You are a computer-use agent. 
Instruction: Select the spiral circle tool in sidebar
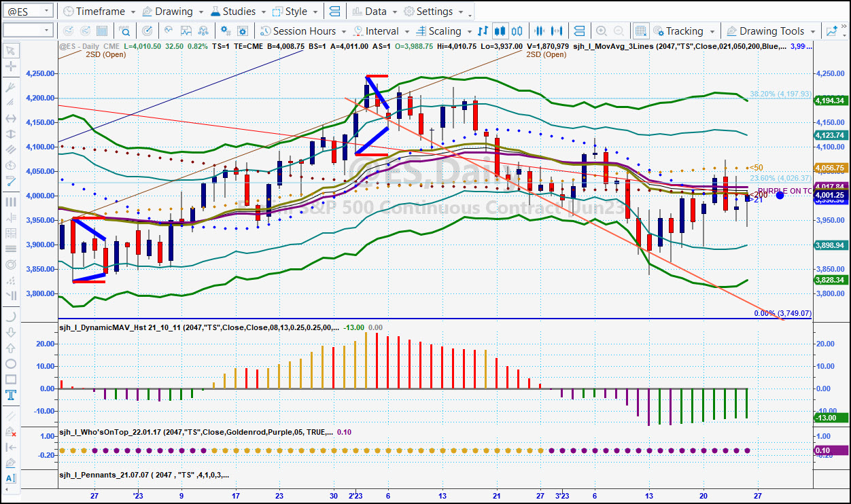[x=10, y=264]
